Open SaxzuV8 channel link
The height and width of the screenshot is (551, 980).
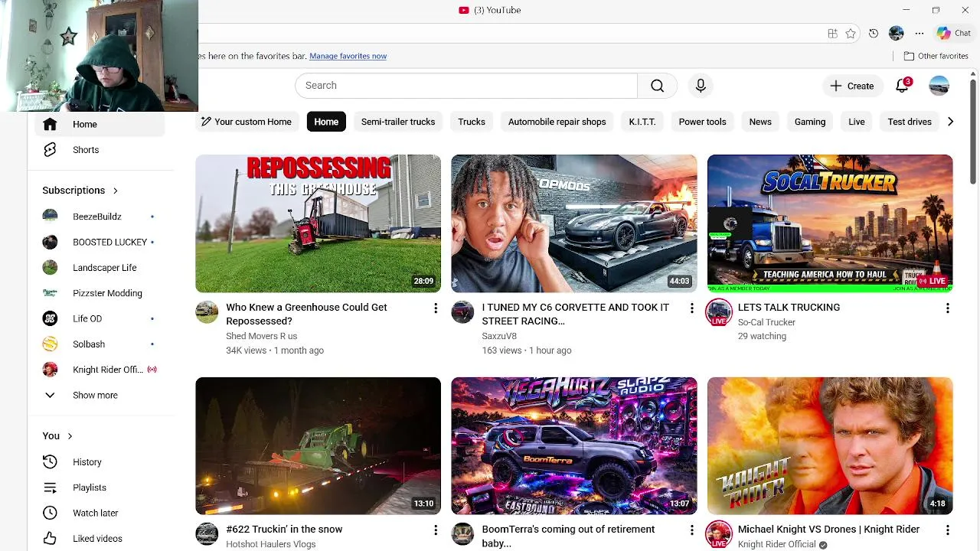click(499, 336)
